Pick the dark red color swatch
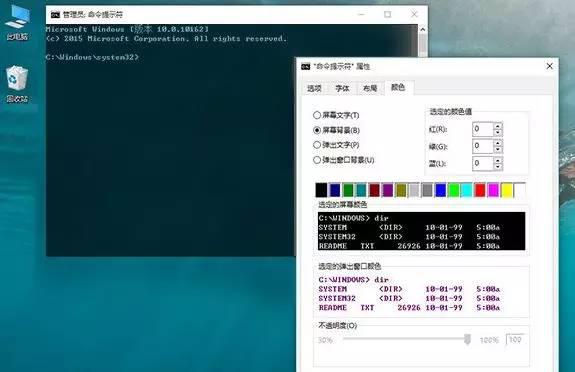 click(x=374, y=190)
